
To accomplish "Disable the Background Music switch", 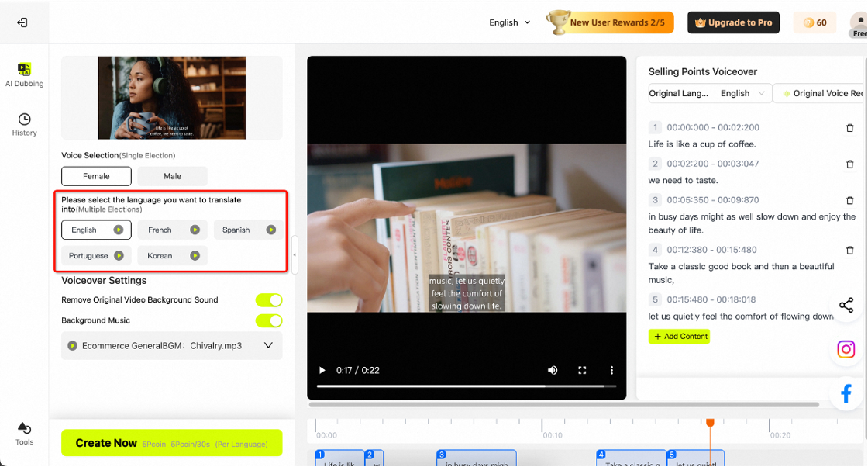I will click(269, 321).
